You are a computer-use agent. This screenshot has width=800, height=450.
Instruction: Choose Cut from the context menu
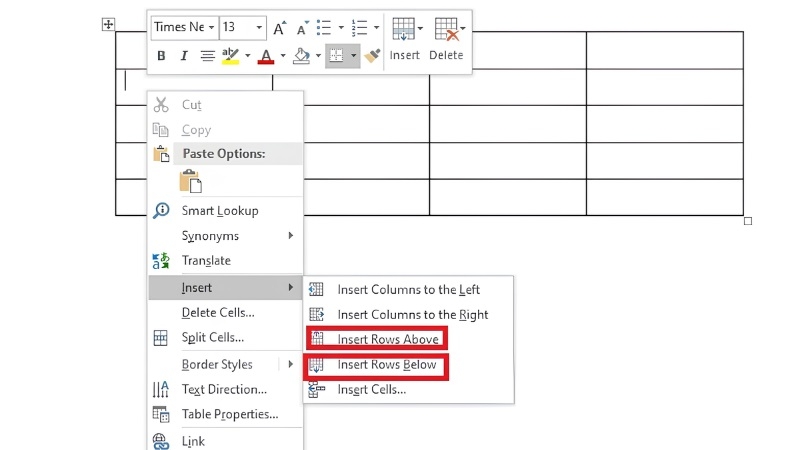tap(226, 105)
